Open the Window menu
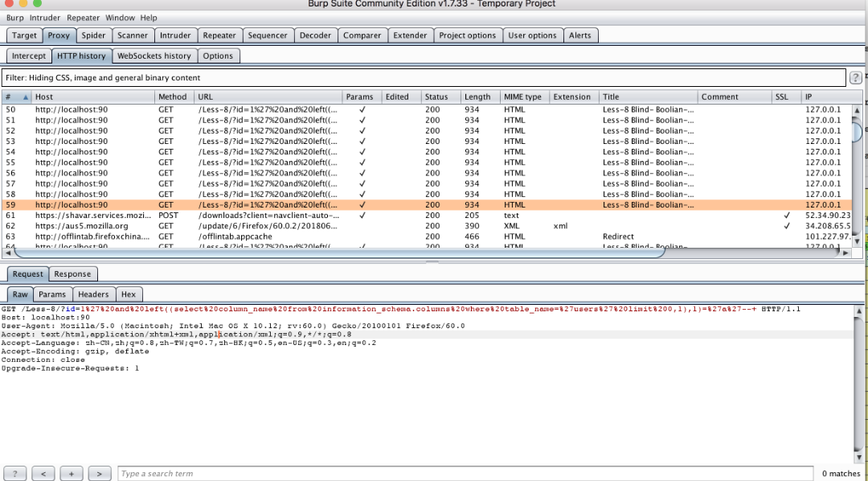Viewport: 868px width, 481px height. [120, 18]
